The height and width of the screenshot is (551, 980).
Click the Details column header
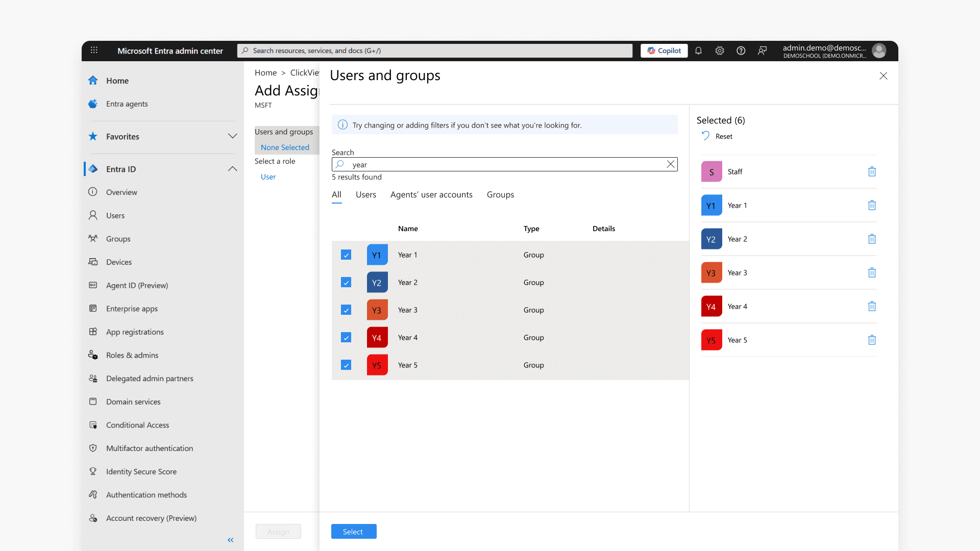[604, 229]
